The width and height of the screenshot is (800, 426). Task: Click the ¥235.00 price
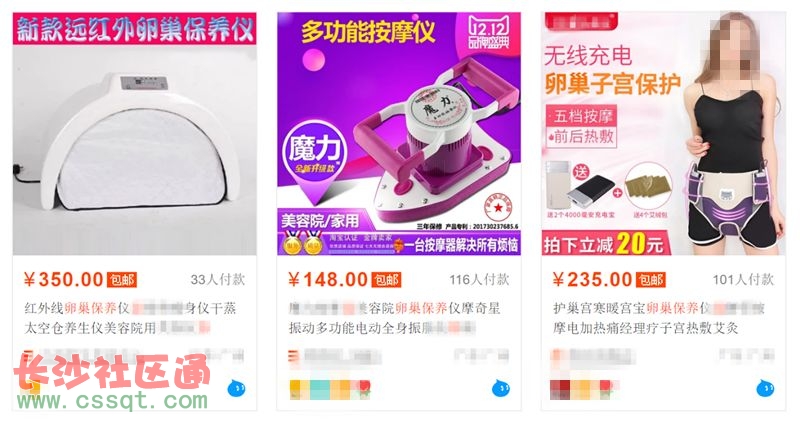click(x=592, y=280)
